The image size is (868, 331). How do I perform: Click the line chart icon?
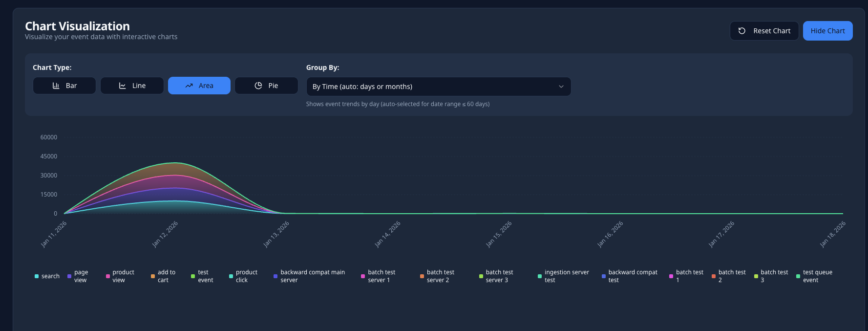123,86
